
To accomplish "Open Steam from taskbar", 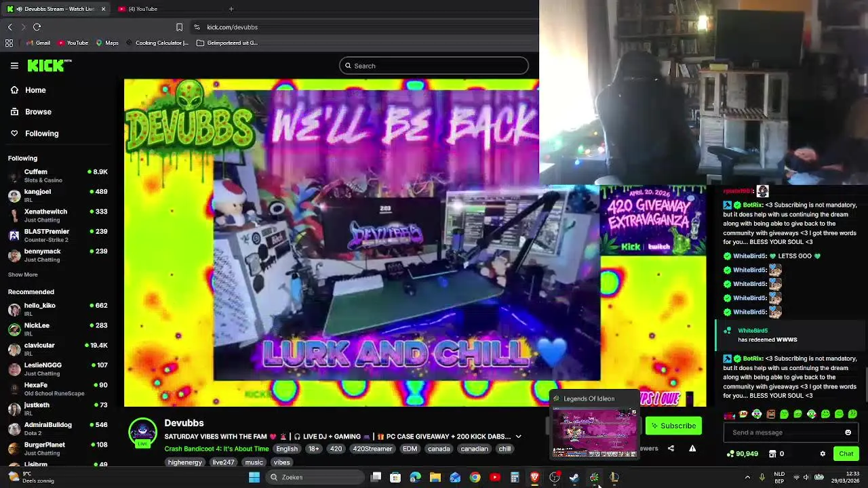I will pyautogui.click(x=574, y=477).
